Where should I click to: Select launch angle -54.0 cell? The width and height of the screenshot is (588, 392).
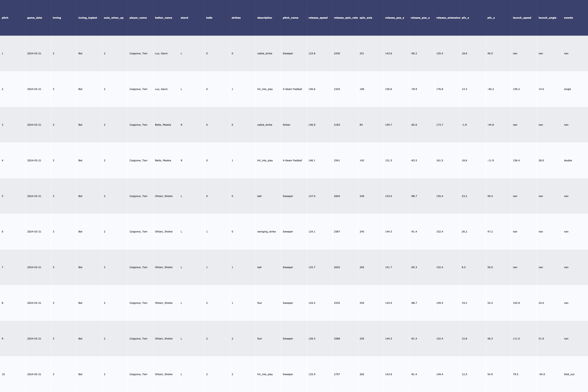(542, 374)
